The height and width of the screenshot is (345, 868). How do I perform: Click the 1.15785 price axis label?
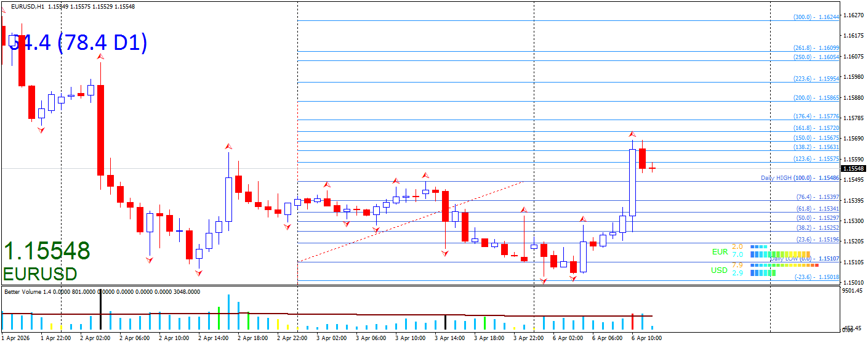pos(853,118)
